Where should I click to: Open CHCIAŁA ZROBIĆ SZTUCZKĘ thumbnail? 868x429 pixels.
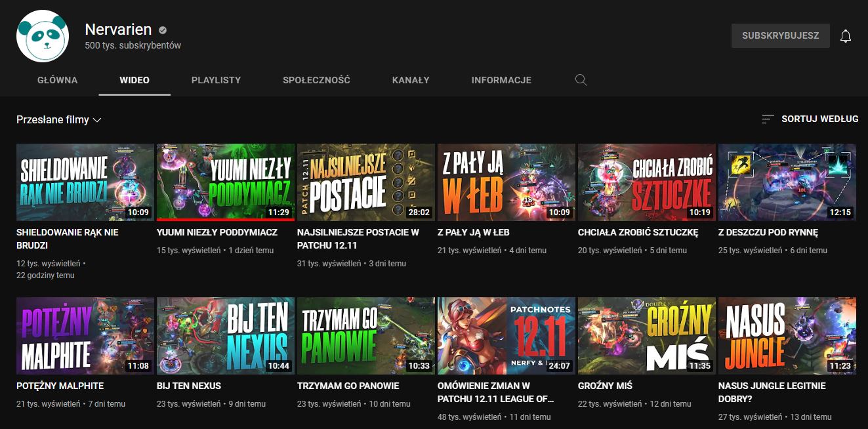coord(647,182)
